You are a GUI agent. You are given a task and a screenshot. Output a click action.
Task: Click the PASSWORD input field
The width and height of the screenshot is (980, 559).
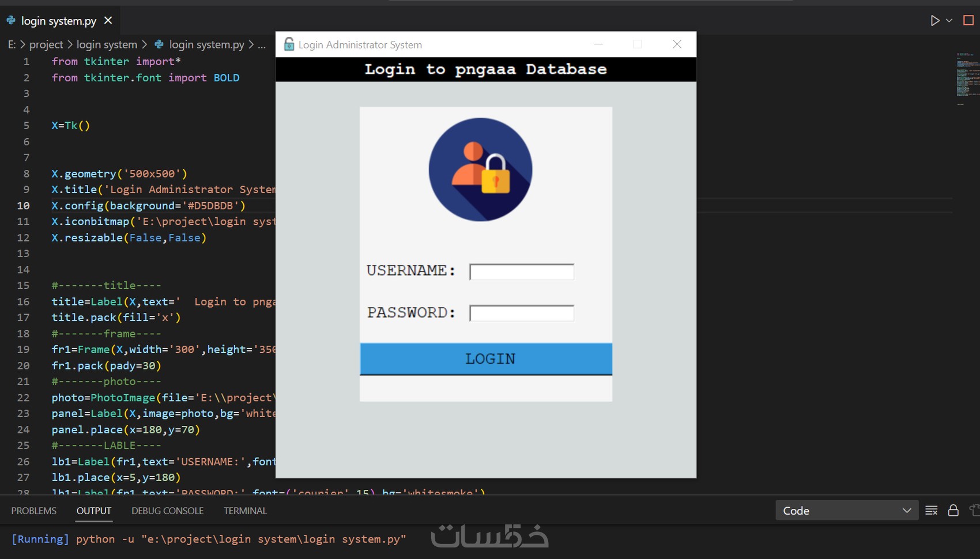click(522, 313)
